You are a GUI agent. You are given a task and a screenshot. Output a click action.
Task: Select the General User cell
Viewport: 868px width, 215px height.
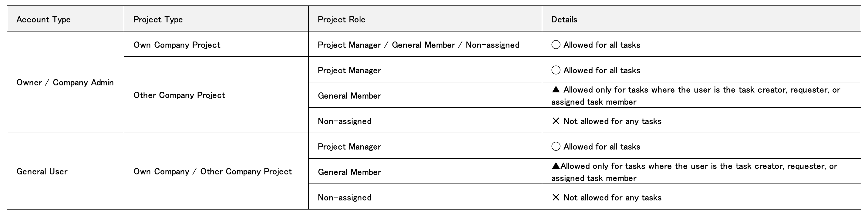pyautogui.click(x=42, y=172)
